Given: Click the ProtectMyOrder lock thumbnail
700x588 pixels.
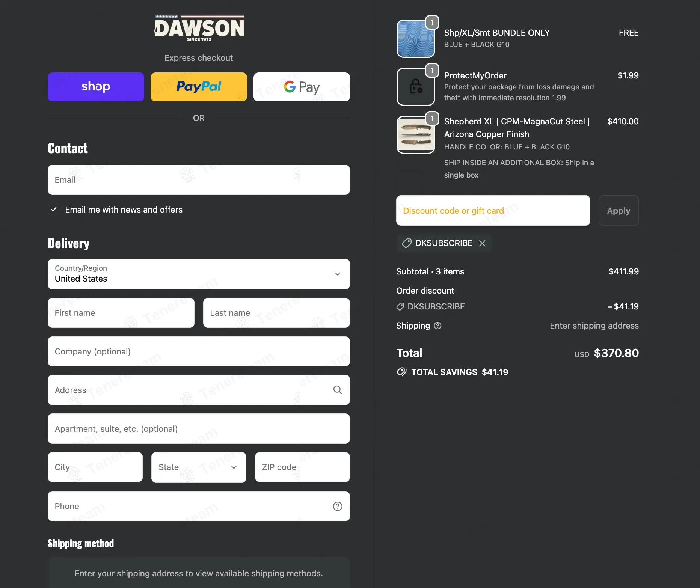Looking at the screenshot, I should click(416, 87).
